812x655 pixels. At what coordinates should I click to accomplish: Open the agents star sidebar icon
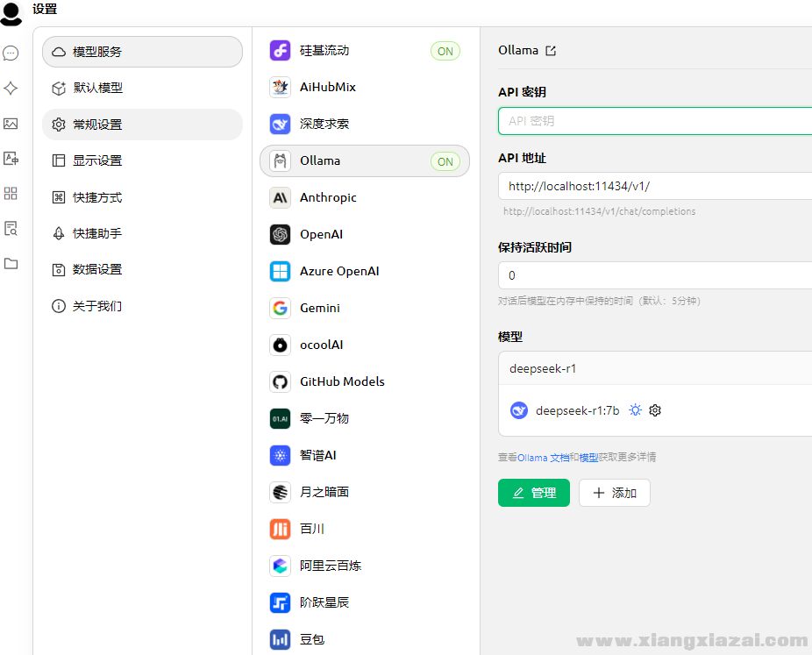tap(11, 88)
